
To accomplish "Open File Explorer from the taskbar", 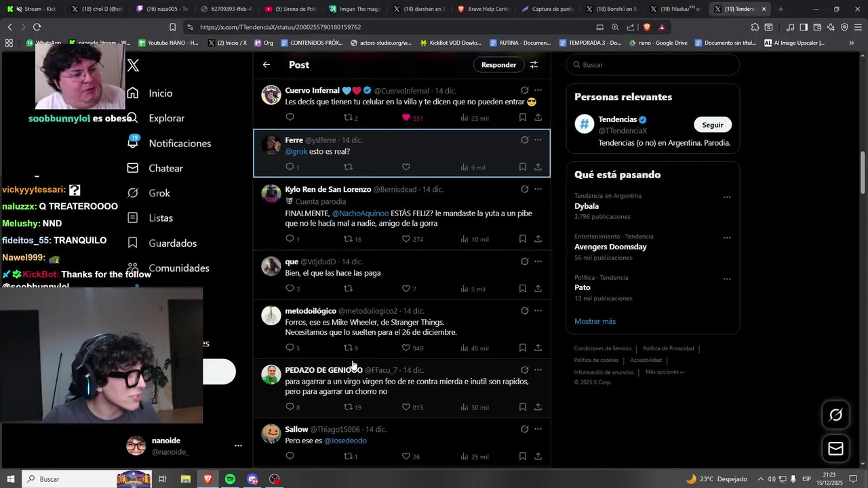I will [x=185, y=479].
